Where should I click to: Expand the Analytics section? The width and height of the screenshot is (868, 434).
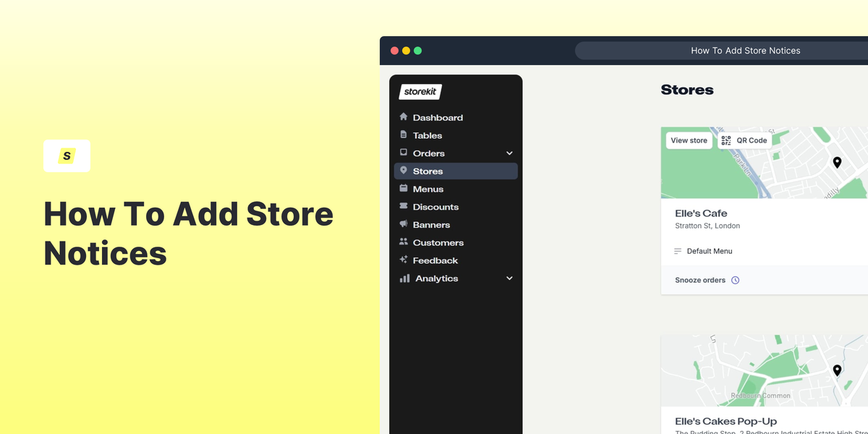point(509,278)
